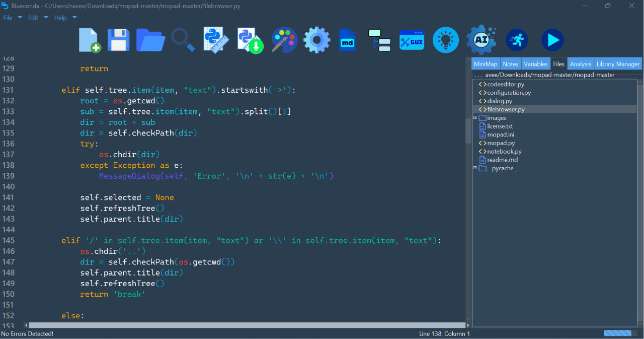644x339 pixels.
Task: Click the dropdown arrow next to File
Action: [x=20, y=18]
